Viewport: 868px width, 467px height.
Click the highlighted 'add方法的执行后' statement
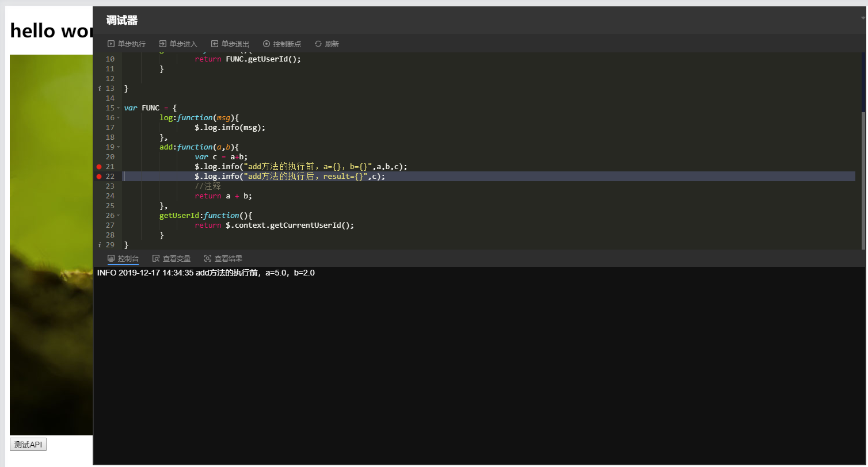pos(290,177)
